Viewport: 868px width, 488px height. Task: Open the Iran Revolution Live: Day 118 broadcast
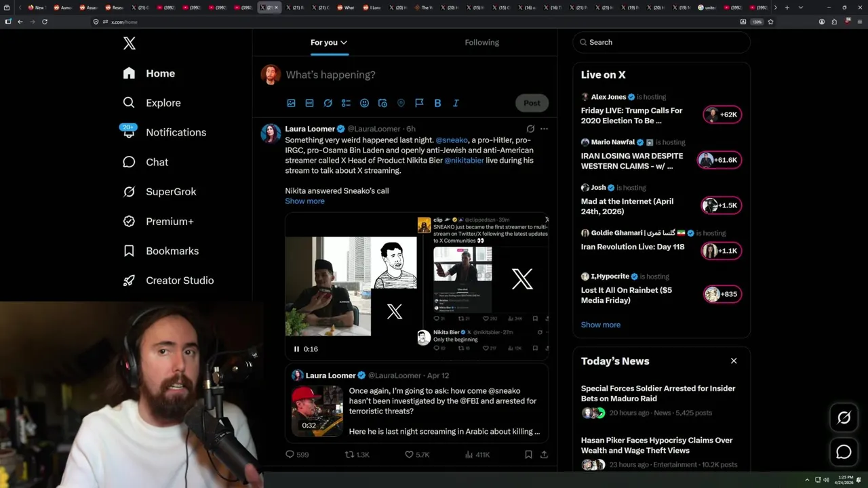pyautogui.click(x=633, y=247)
